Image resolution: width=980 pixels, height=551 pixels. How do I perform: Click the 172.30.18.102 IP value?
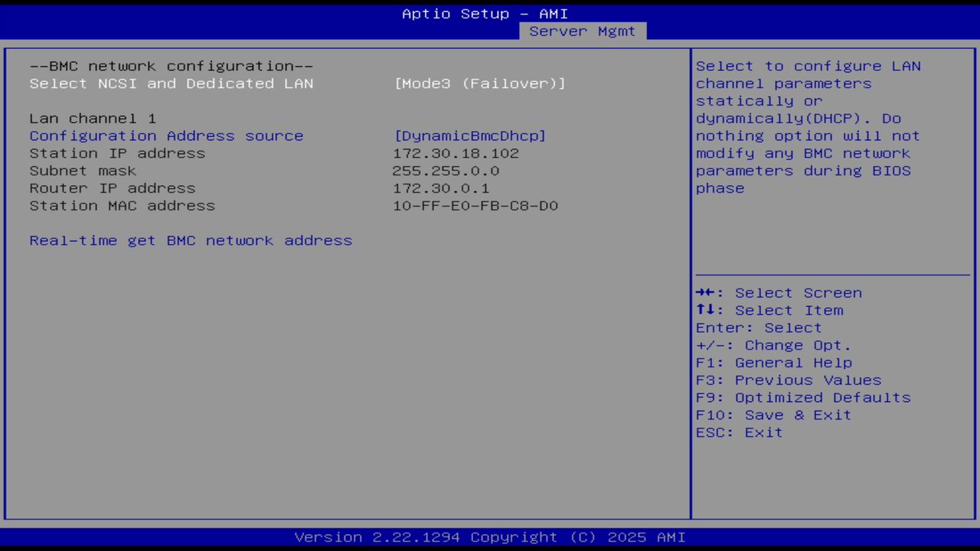456,153
